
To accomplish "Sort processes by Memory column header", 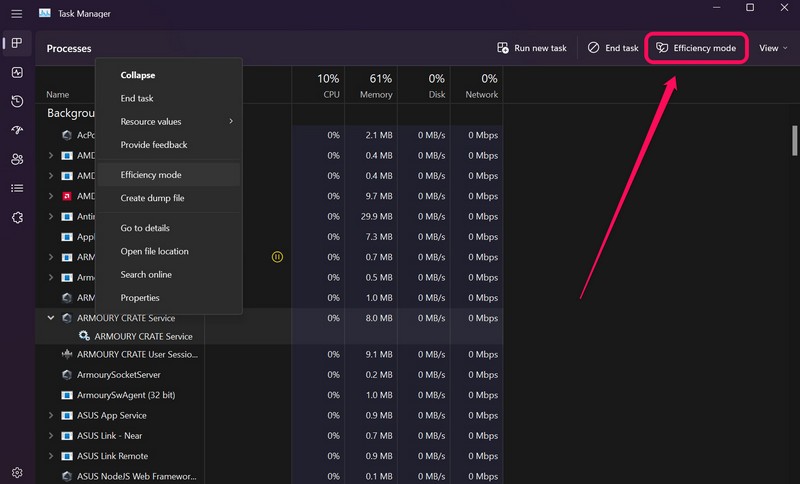I will coord(375,86).
